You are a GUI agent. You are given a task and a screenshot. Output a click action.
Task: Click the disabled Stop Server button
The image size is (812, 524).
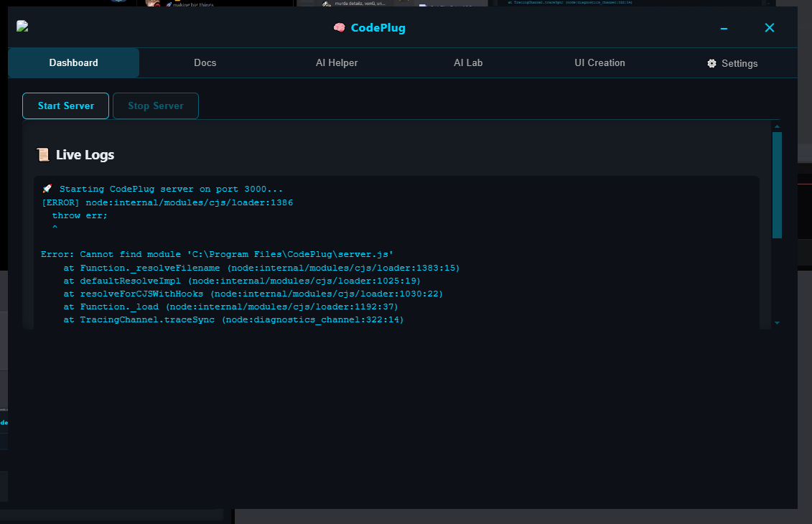click(x=155, y=106)
